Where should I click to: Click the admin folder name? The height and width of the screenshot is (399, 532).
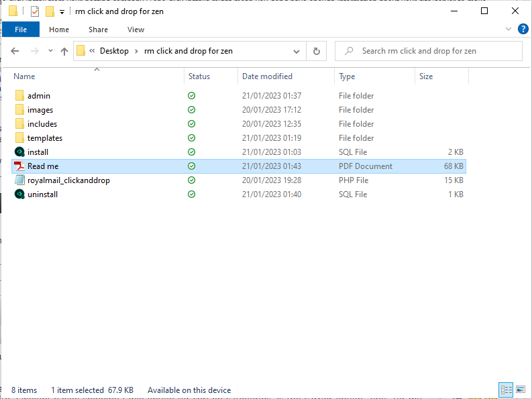(x=39, y=96)
